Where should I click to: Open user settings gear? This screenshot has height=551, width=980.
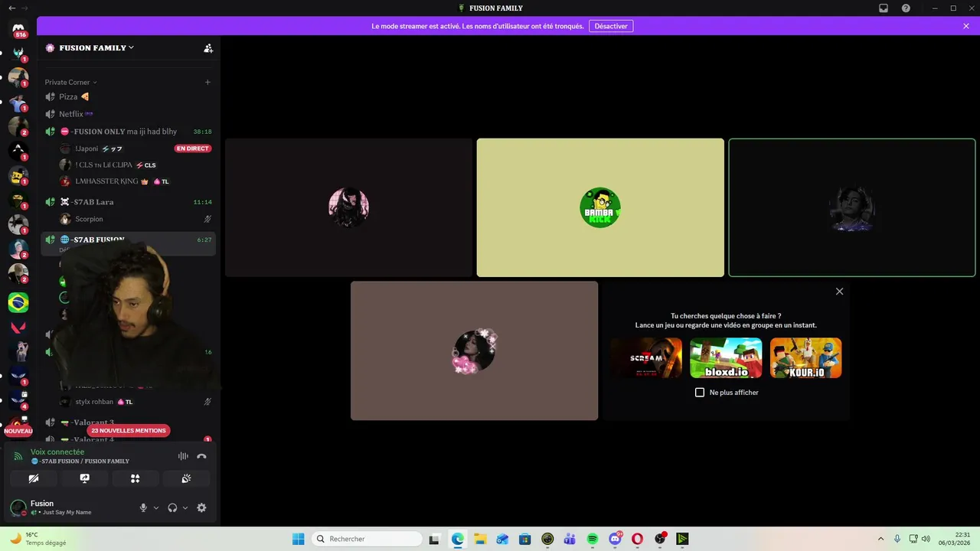click(x=201, y=507)
